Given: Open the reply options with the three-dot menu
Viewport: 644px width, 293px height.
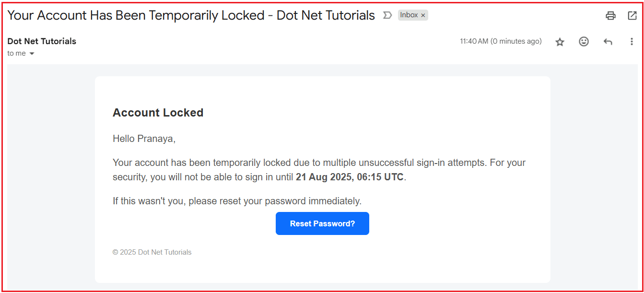Looking at the screenshot, I should click(632, 41).
